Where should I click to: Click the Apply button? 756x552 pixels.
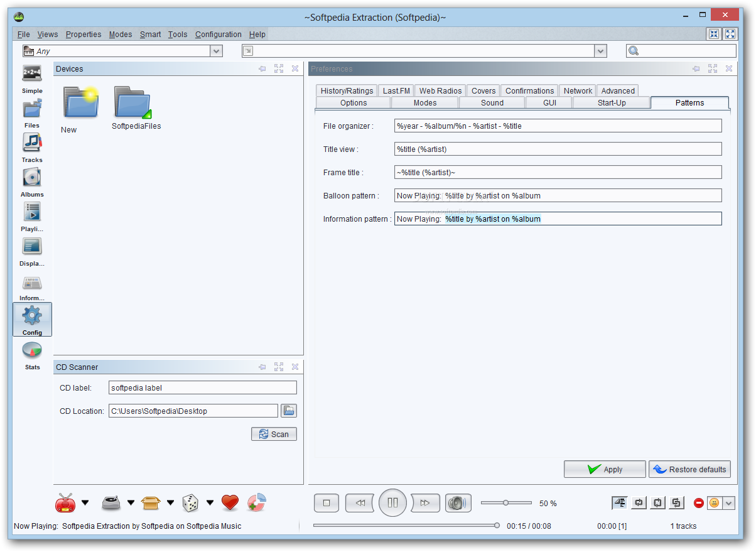(x=605, y=469)
